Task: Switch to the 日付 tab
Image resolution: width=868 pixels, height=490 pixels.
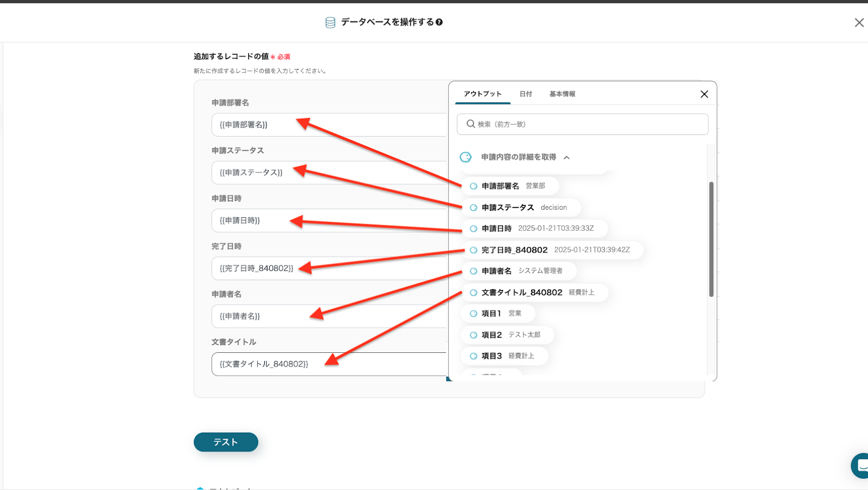Action: [525, 94]
